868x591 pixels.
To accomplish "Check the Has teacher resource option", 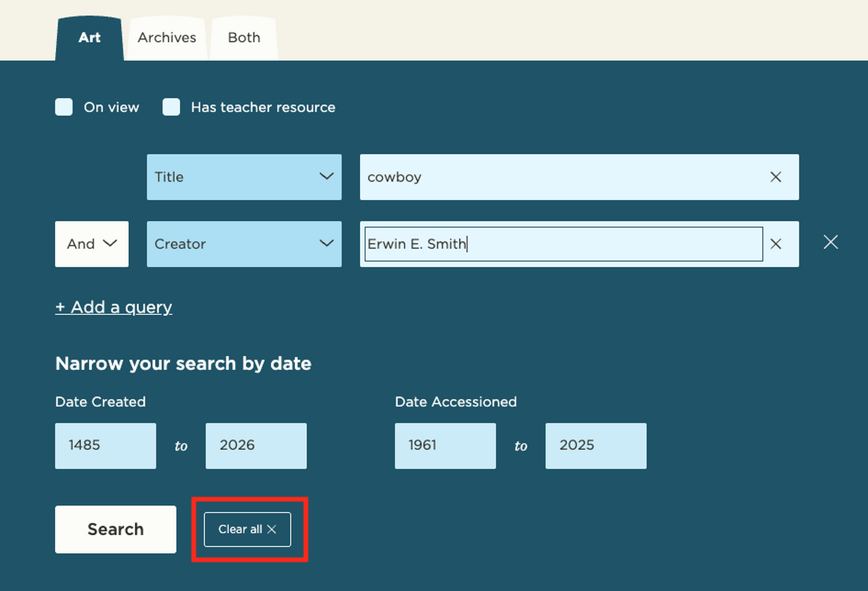I will [x=171, y=107].
